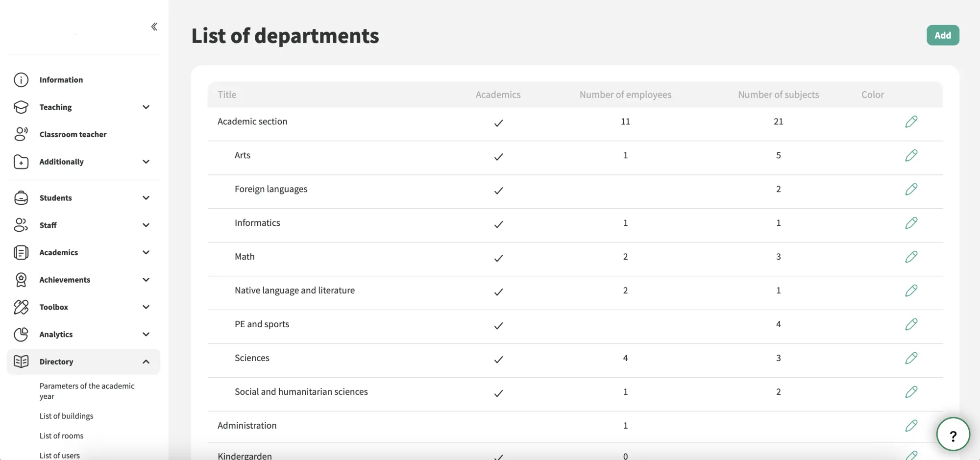The width and height of the screenshot is (980, 460).
Task: Collapse the sidebar with double-chevron icon
Action: 154,26
